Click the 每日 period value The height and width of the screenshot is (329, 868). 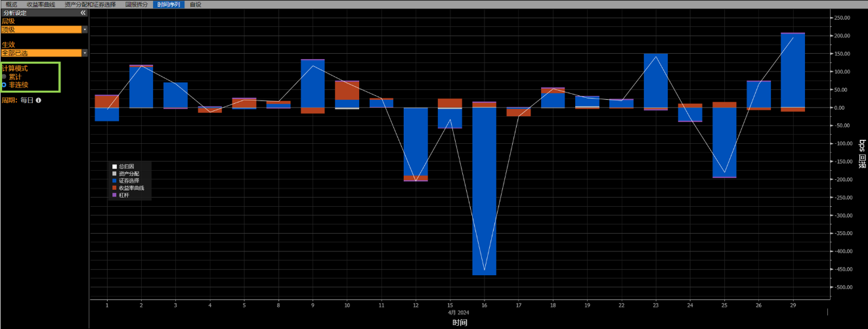coord(26,100)
